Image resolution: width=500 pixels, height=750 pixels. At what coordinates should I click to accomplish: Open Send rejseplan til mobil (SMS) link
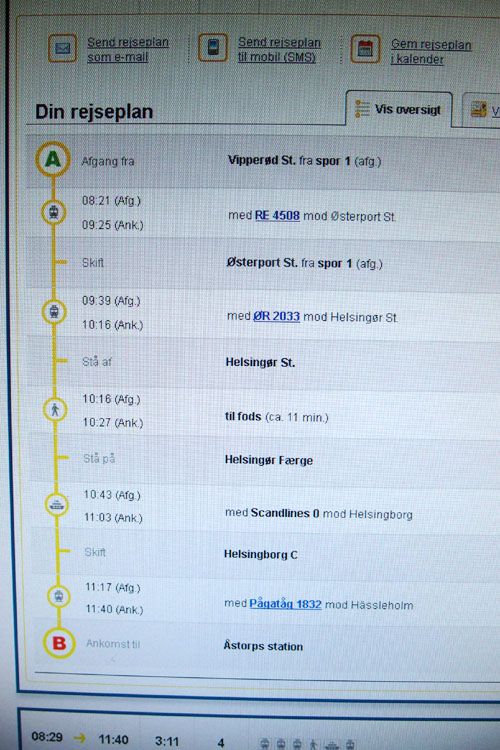click(279, 49)
